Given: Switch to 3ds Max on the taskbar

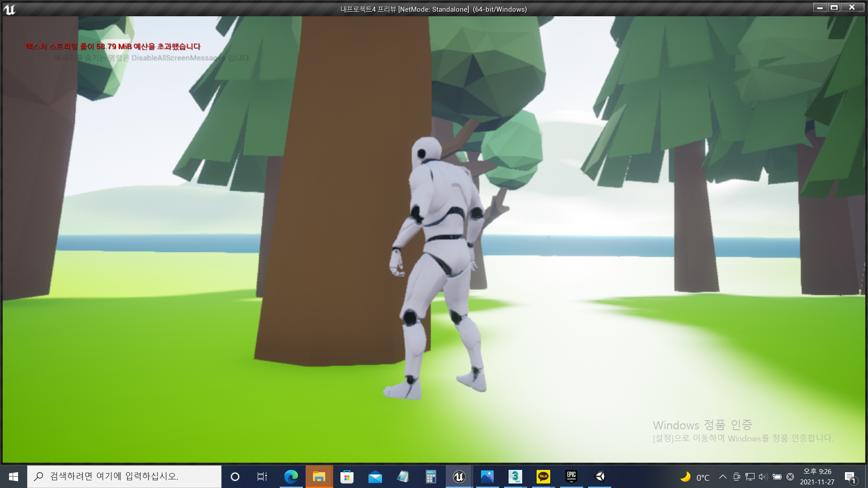Looking at the screenshot, I should [515, 477].
